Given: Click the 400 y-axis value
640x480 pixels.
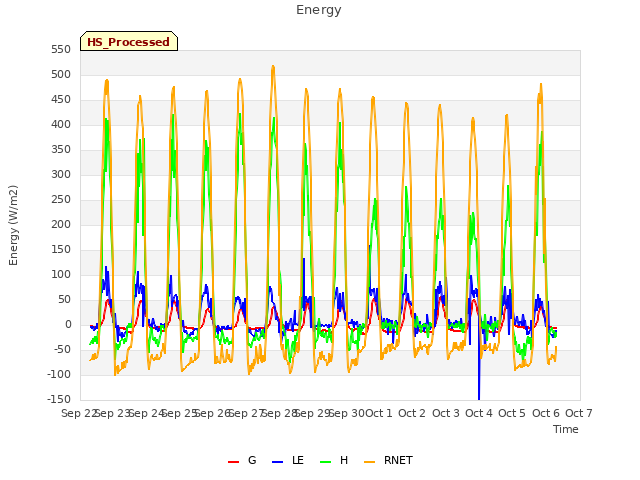Looking at the screenshot, I should [x=61, y=125].
